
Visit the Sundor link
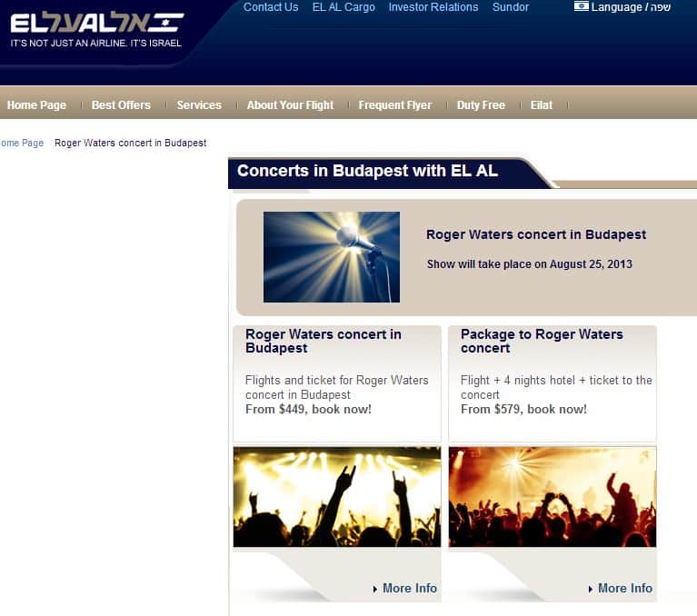tap(511, 7)
